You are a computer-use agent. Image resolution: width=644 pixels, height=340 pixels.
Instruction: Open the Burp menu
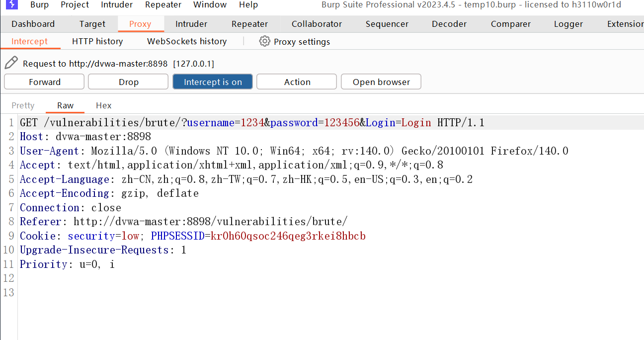click(x=39, y=5)
